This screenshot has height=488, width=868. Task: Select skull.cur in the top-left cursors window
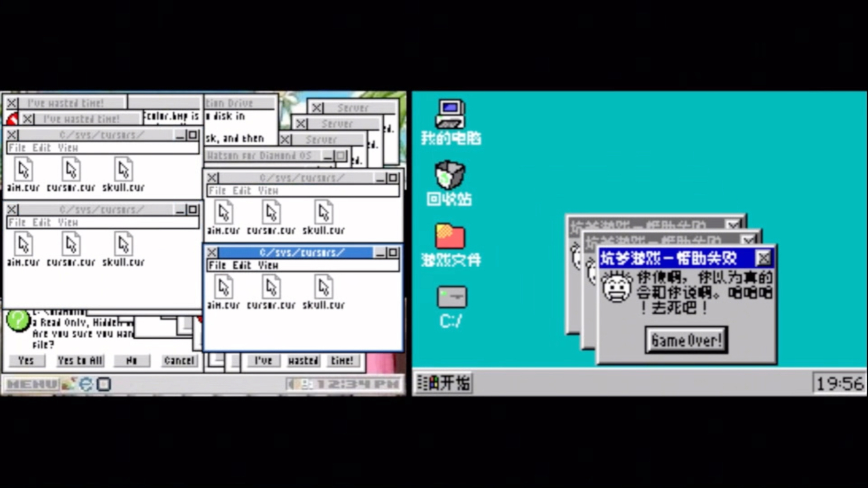[x=124, y=175]
